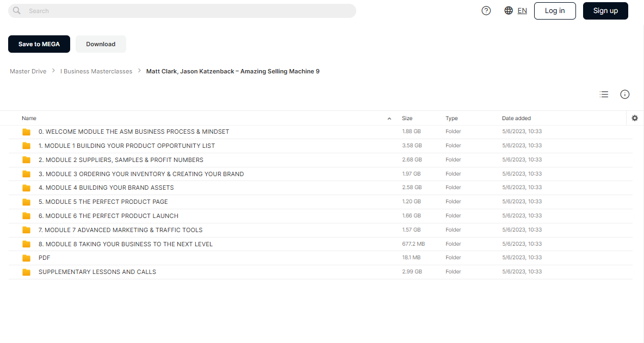Click the 1.20 GB size cell
Screen dimensions: 644x343
pos(412,202)
